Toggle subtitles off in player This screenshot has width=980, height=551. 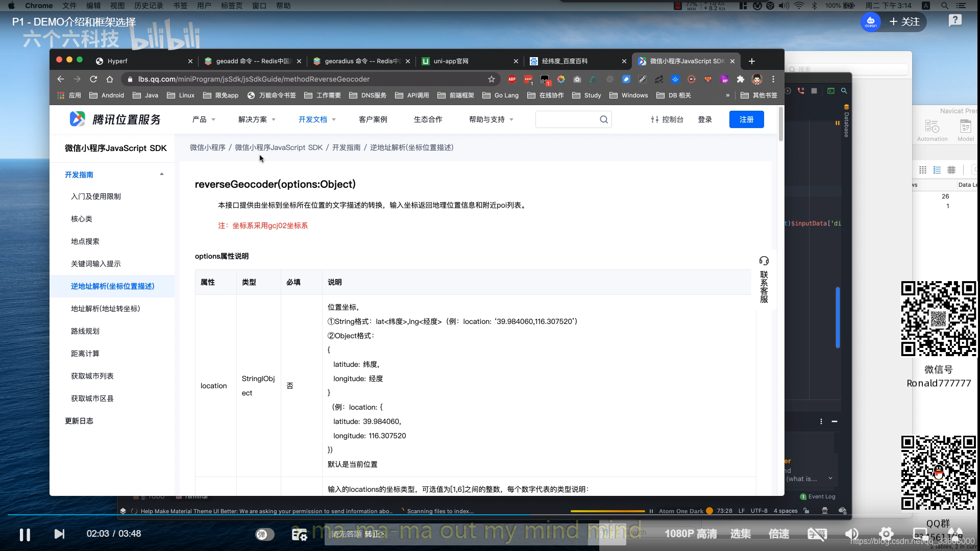tap(817, 534)
